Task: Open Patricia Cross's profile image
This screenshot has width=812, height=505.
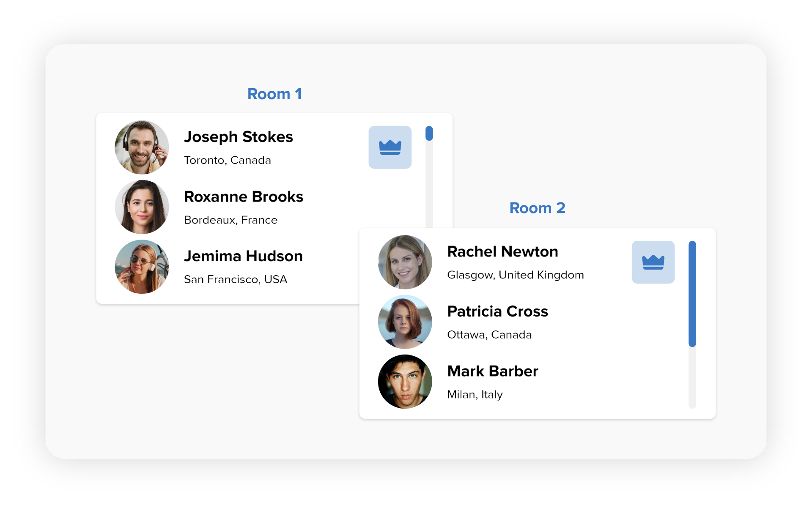Action: pyautogui.click(x=405, y=322)
